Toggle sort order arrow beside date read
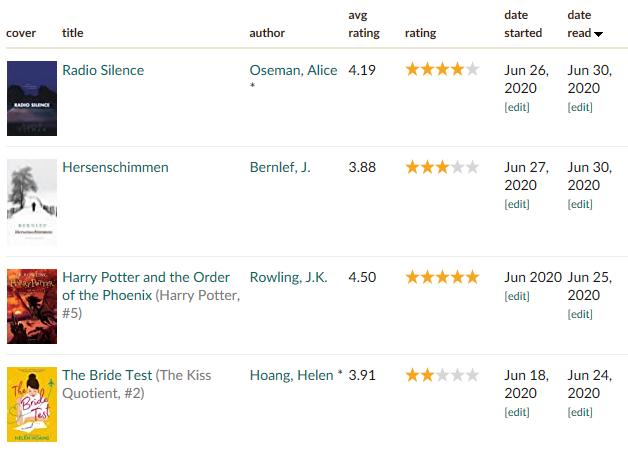The width and height of the screenshot is (628, 450). tap(598, 34)
